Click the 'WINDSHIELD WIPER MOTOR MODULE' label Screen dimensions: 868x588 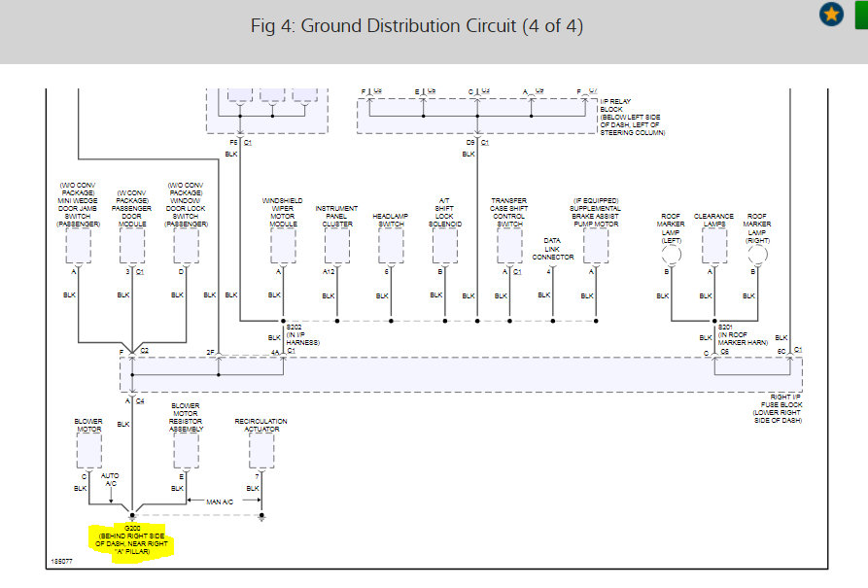(282, 212)
